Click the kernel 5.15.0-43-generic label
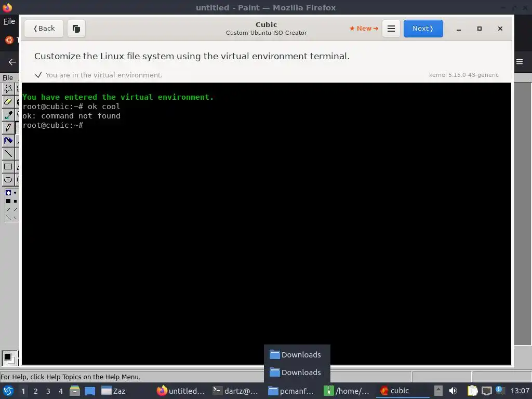Viewport: 532px width, 399px height. tap(464, 75)
